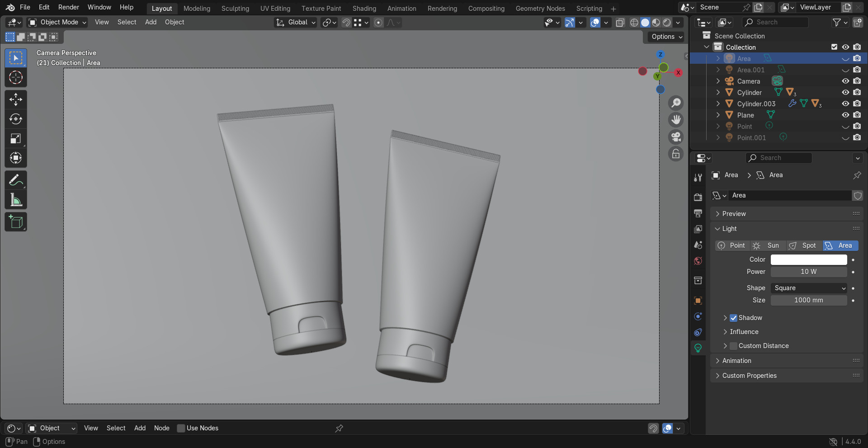Toggle snapping magnet in viewport header
The image size is (868, 448).
pyautogui.click(x=346, y=23)
